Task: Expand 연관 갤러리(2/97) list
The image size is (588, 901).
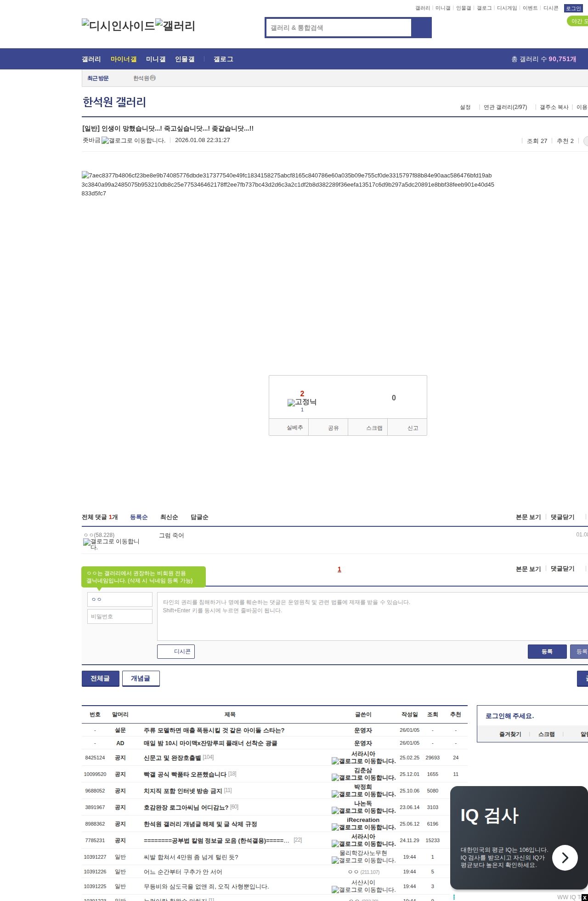Action: click(x=505, y=107)
